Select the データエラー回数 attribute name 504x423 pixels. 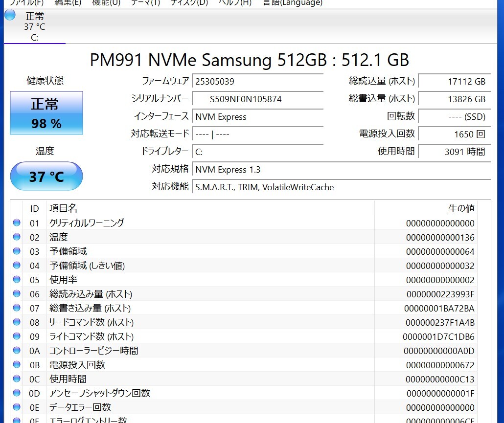pyautogui.click(x=80, y=407)
